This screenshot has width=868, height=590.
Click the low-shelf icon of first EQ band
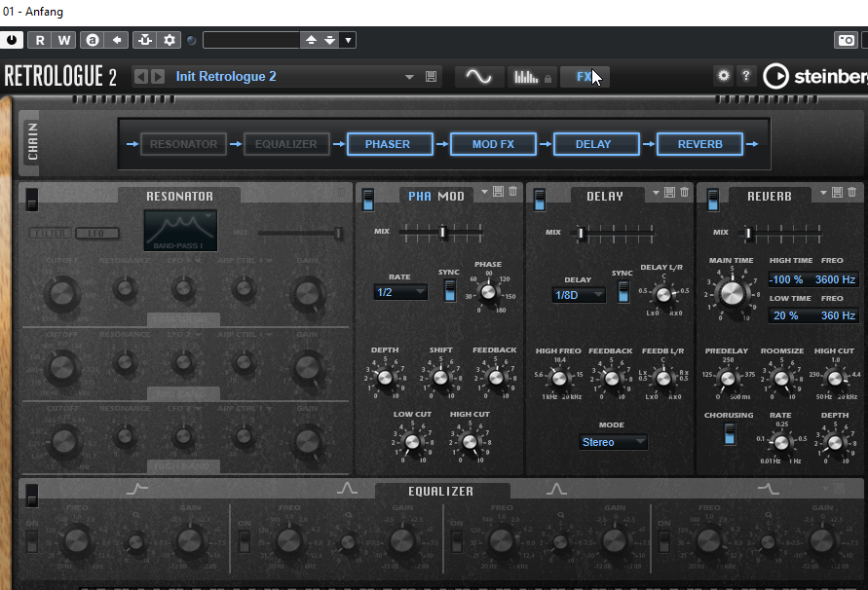click(137, 489)
